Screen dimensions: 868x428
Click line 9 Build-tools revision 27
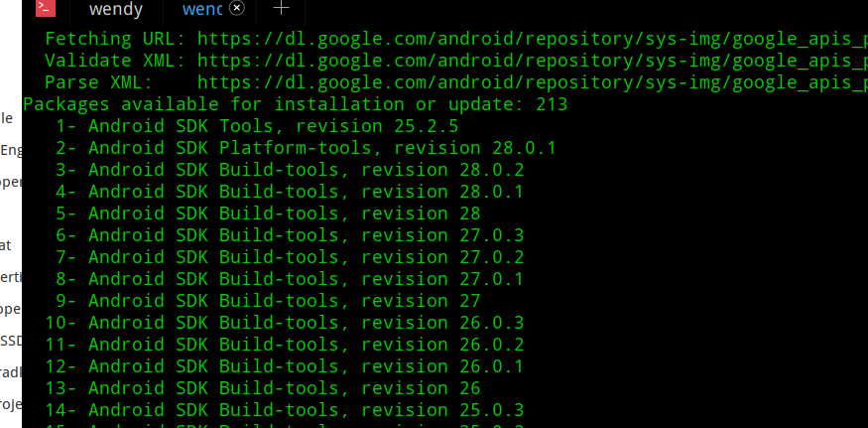pyautogui.click(x=268, y=301)
